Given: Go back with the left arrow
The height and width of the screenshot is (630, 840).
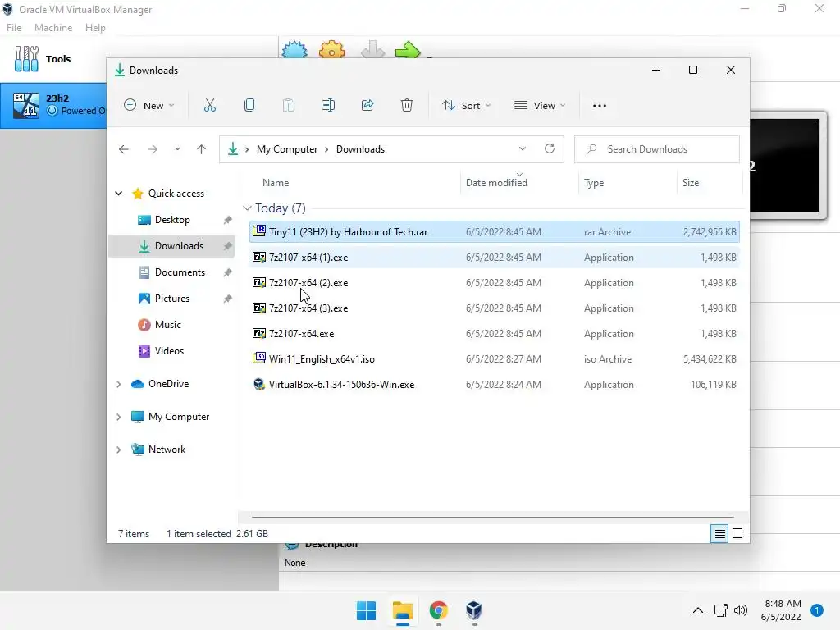Looking at the screenshot, I should (x=124, y=149).
